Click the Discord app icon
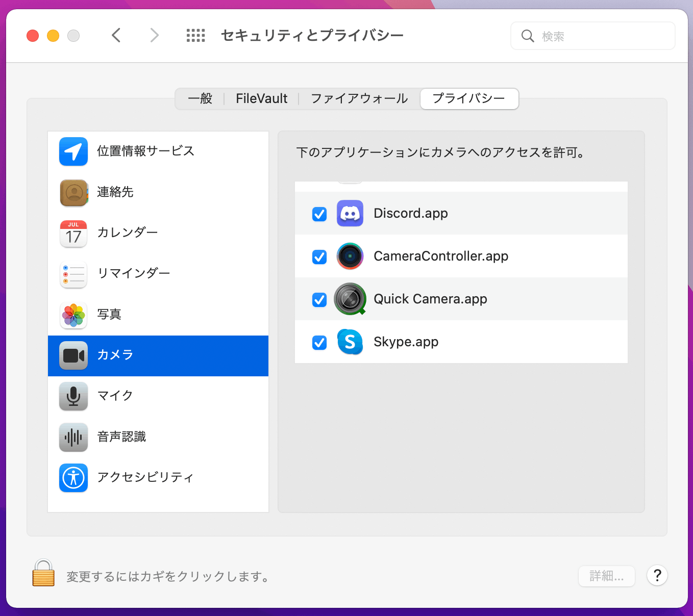The height and width of the screenshot is (616, 693). tap(350, 213)
